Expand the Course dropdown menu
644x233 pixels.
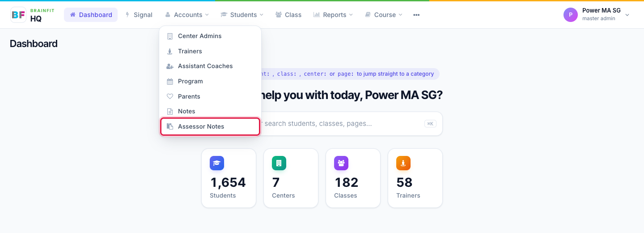pos(384,15)
